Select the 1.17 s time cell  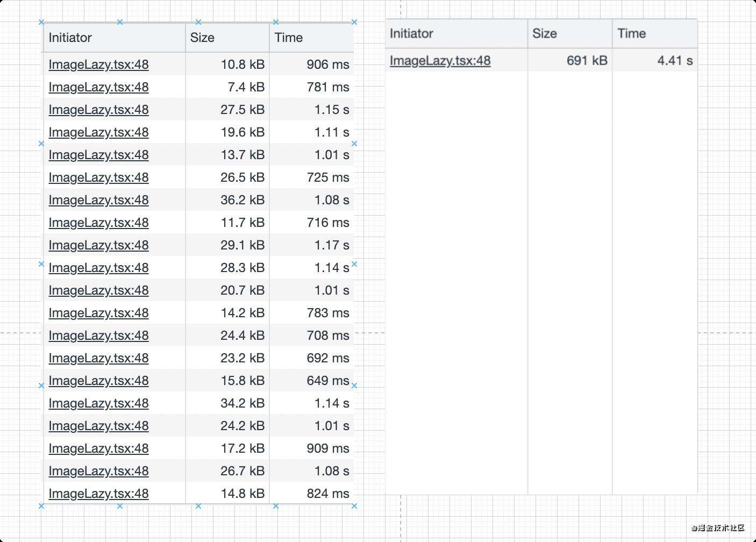click(x=312, y=245)
